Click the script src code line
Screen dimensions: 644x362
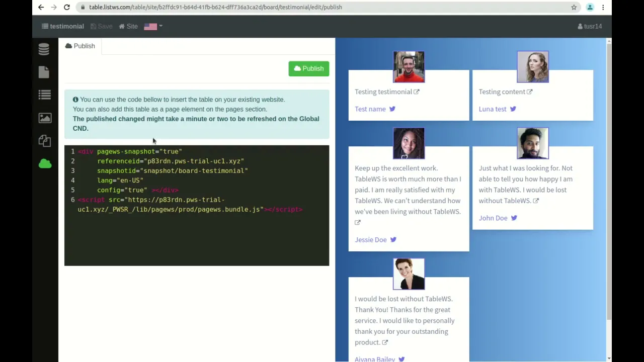pyautogui.click(x=190, y=205)
